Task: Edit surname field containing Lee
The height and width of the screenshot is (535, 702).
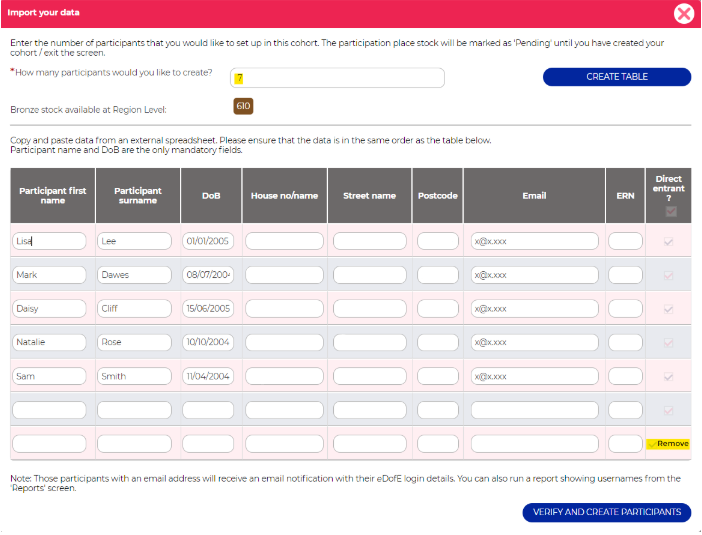Action: pos(134,241)
